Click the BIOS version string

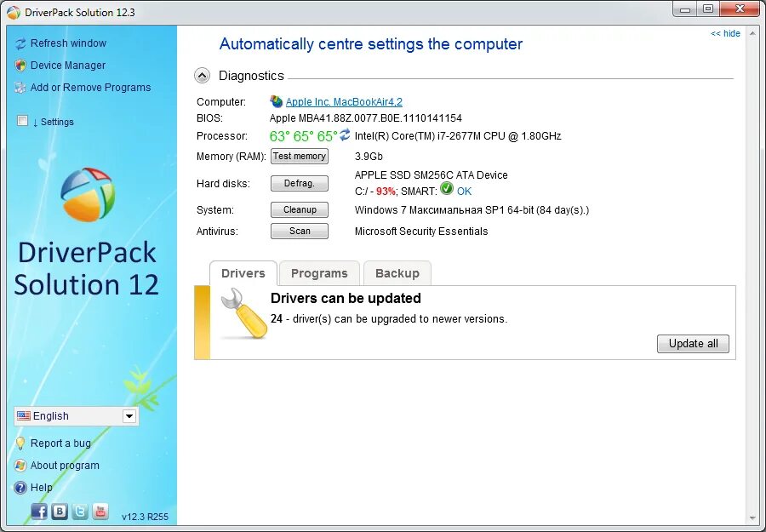point(366,118)
